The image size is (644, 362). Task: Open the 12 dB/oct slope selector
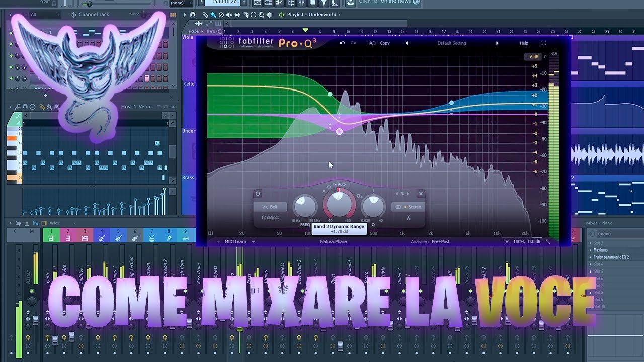[271, 218]
